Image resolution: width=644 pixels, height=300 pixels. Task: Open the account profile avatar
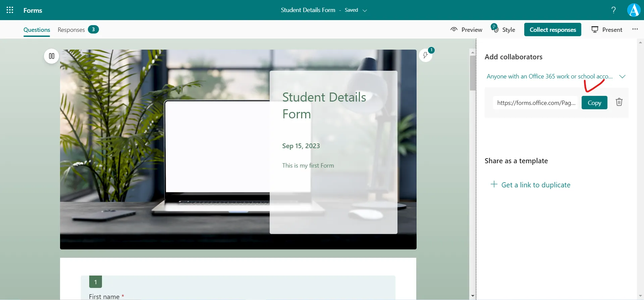[x=634, y=10]
